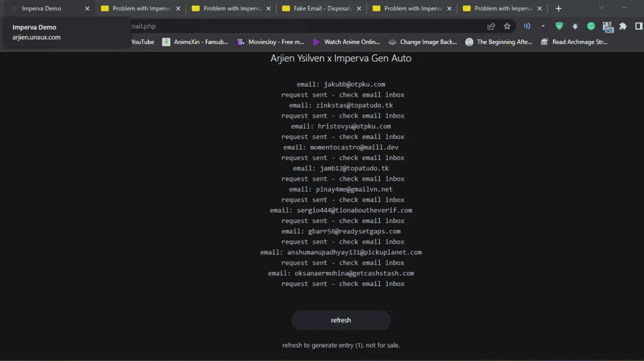Click the email jakubb@otpku.com line
Image resolution: width=644 pixels, height=361 pixels.
tap(341, 84)
